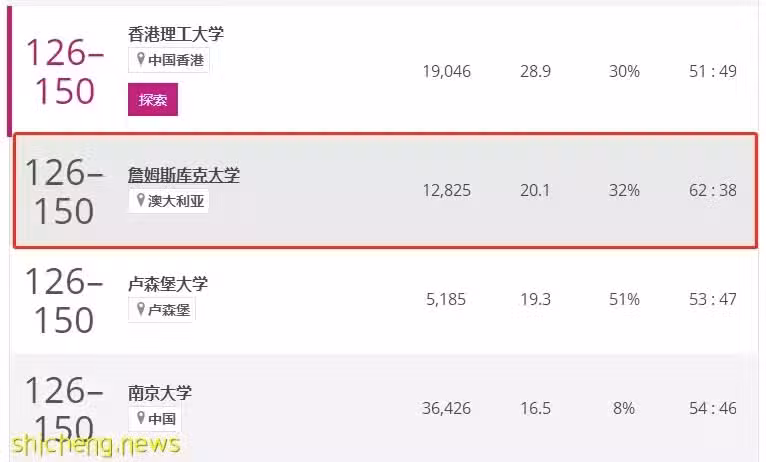
Task: Click the location pin beside 中国香港
Action: [x=141, y=60]
